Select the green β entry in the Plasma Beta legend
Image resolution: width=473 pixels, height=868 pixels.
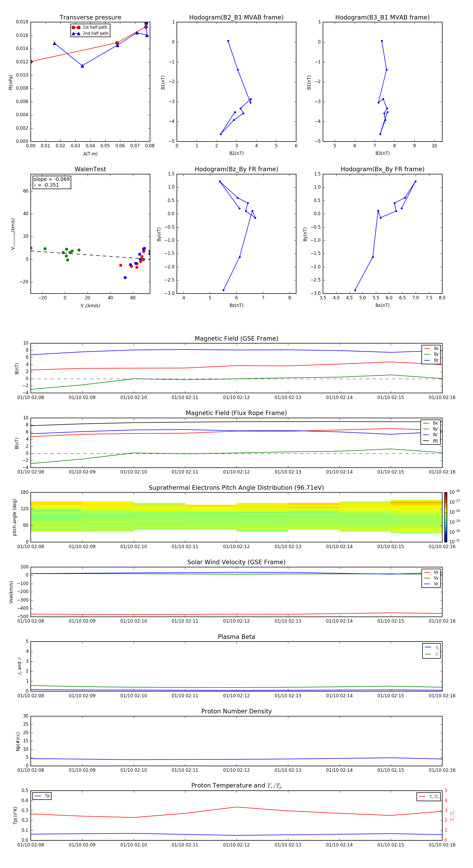coord(431,654)
